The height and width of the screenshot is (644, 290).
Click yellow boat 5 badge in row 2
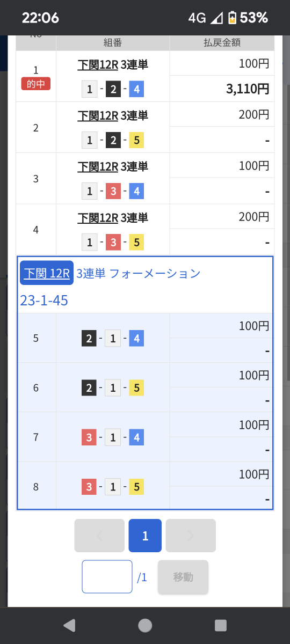pos(136,141)
